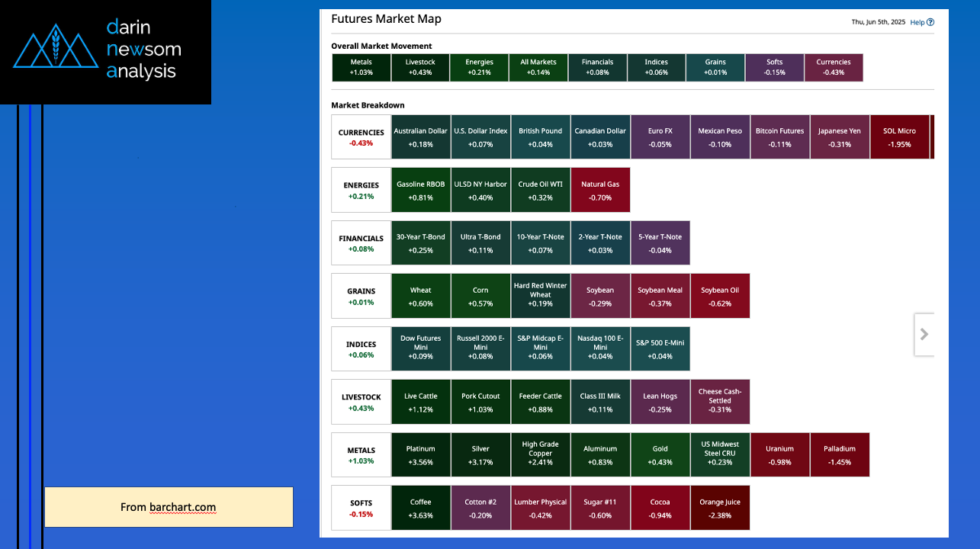This screenshot has width=980, height=549.
Task: Select the Metals overall market tile
Action: [x=361, y=67]
